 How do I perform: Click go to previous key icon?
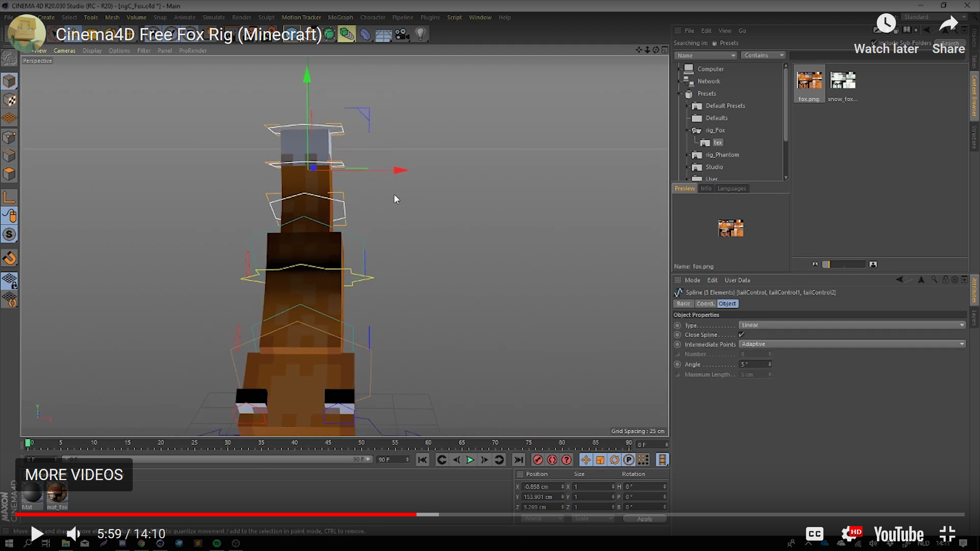coord(442,460)
